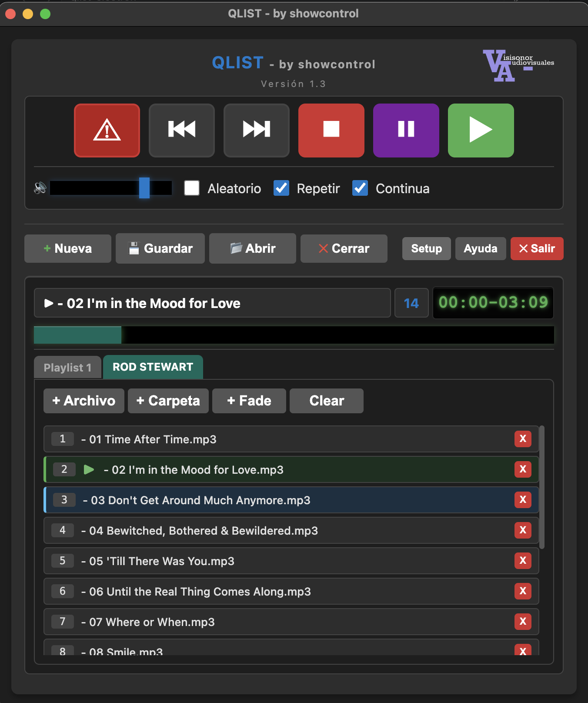Switch to the Playlist 1 tab
The height and width of the screenshot is (703, 588).
tap(68, 368)
